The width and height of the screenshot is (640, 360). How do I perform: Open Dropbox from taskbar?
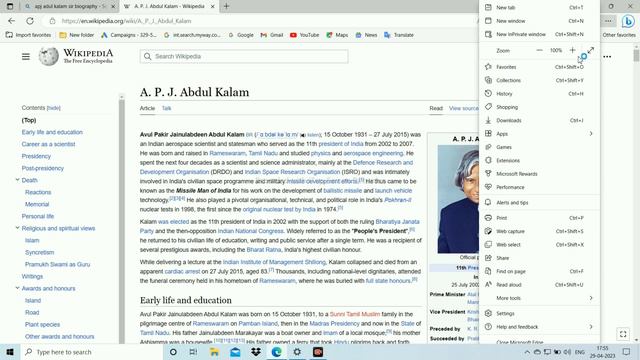click(256, 352)
